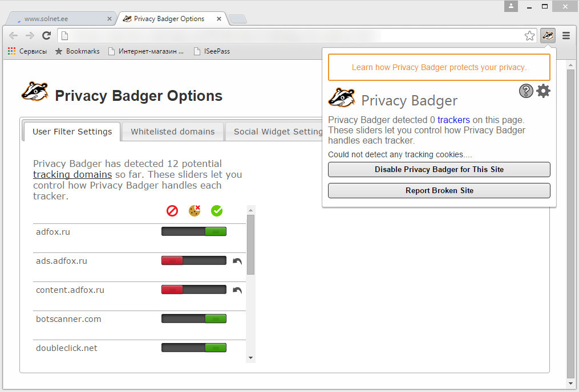Close the Privacy Badger Options tab
The width and height of the screenshot is (579, 392).
pyautogui.click(x=219, y=19)
